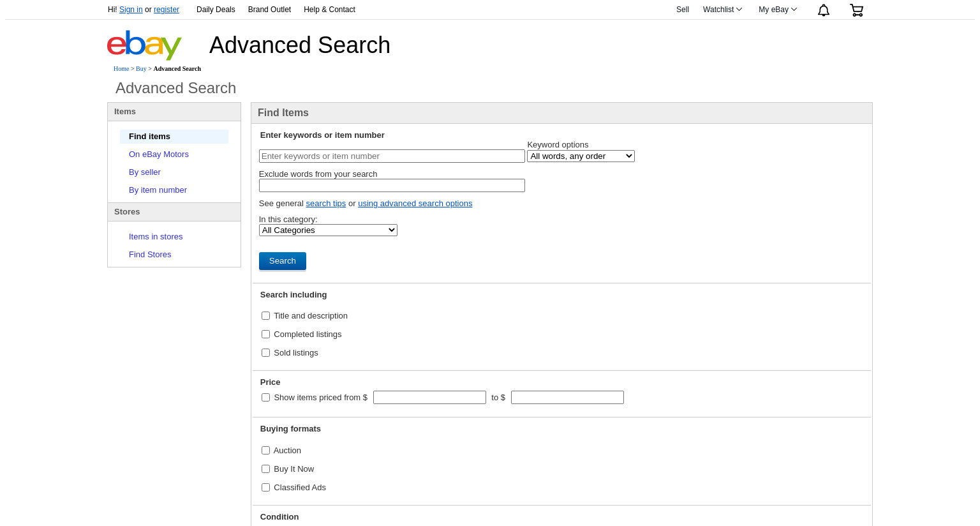Tick the Sold listings checkbox
The image size is (980, 526).
click(x=266, y=353)
